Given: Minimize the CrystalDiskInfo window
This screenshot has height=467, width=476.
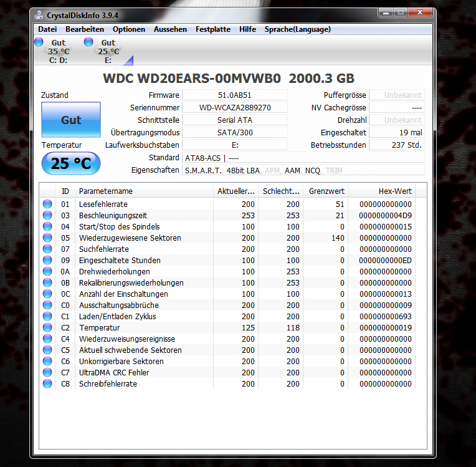Looking at the screenshot, I should click(x=386, y=12).
